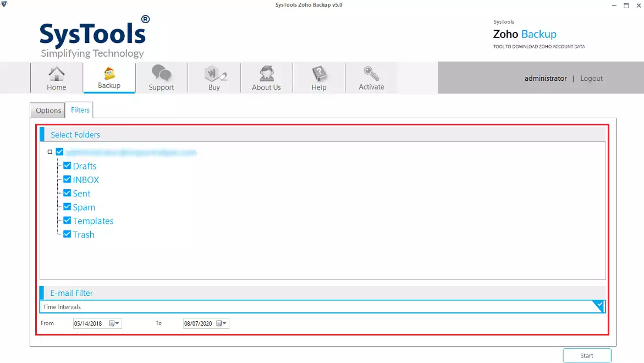Image resolution: width=644 pixels, height=363 pixels.
Task: Select the Sent folder label
Action: pyautogui.click(x=82, y=194)
